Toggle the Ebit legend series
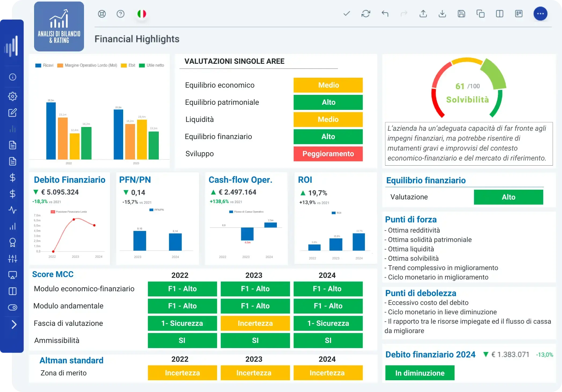 click(x=128, y=65)
